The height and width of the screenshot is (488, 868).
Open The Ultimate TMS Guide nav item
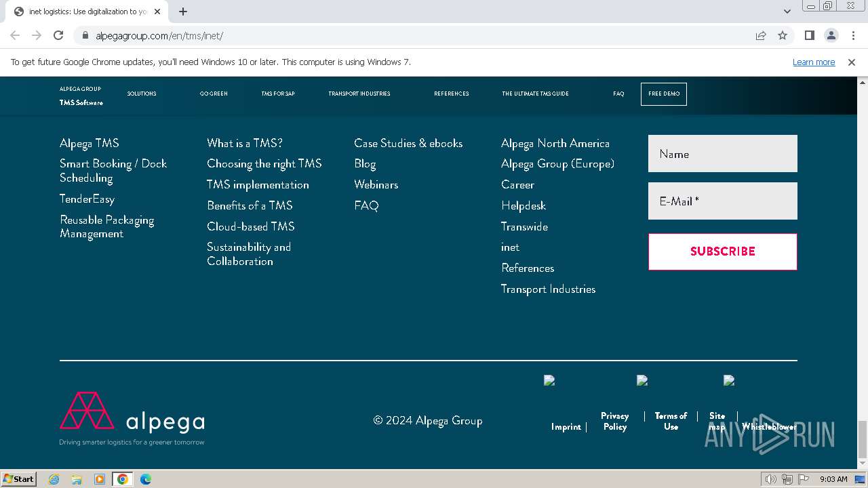(x=535, y=94)
